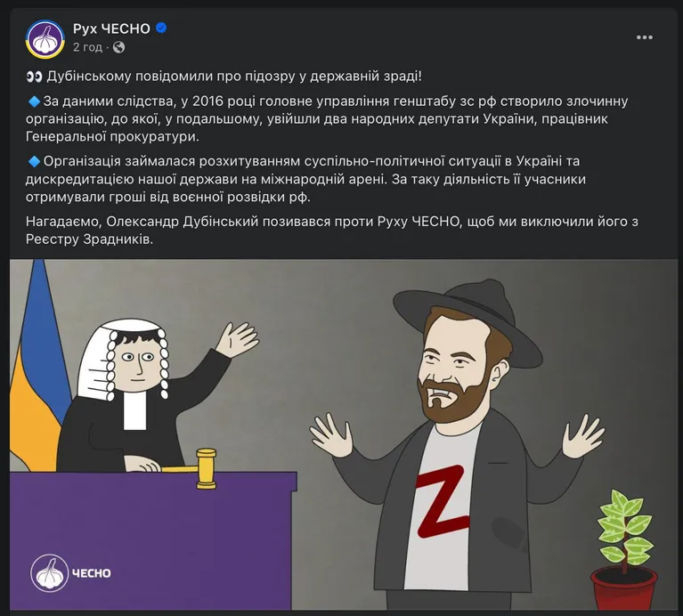
Task: Click the blue verified badge checkmark
Action: (161, 28)
